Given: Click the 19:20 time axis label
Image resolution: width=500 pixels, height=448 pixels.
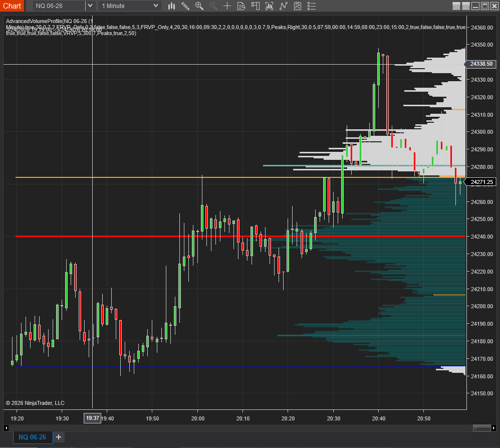Looking at the screenshot, I should [17, 418].
